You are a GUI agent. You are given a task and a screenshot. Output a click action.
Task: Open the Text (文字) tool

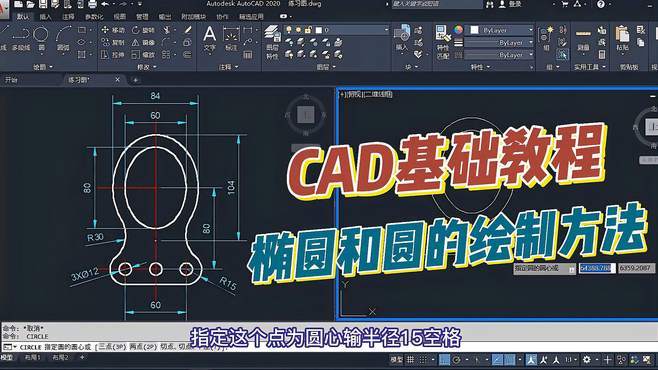tap(209, 39)
